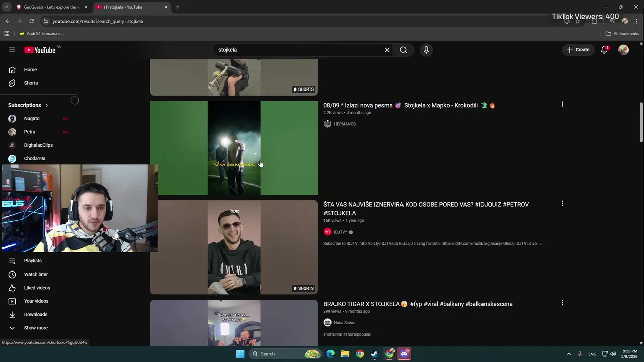644x362 pixels.
Task: Open the YouTube hamburger guide menu
Action: (x=12, y=50)
